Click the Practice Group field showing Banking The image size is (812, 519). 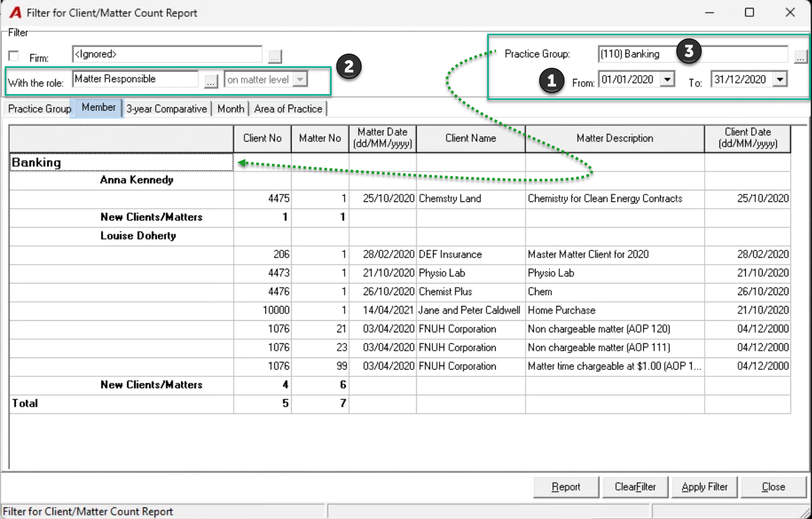click(x=693, y=54)
